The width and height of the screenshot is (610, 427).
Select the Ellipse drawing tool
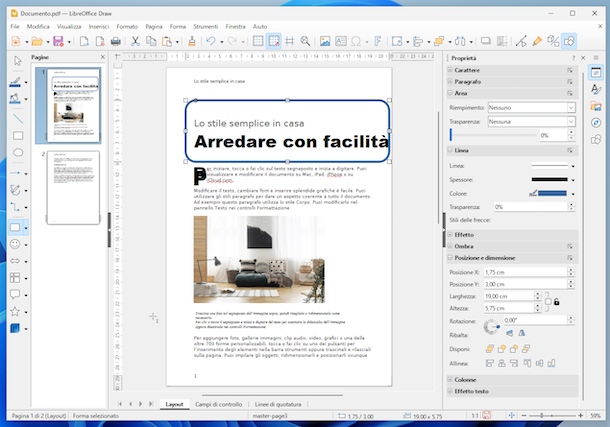point(17,152)
